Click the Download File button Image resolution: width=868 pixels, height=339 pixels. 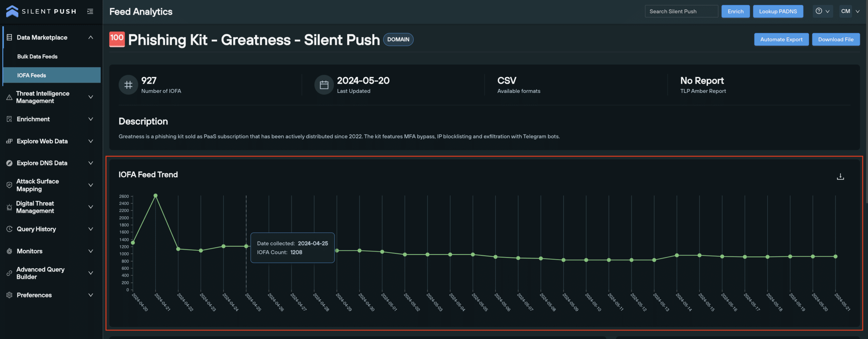click(x=836, y=39)
